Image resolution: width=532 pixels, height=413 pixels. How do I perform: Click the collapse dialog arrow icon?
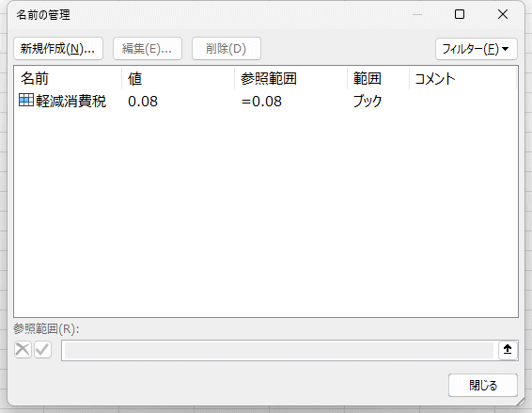(508, 350)
